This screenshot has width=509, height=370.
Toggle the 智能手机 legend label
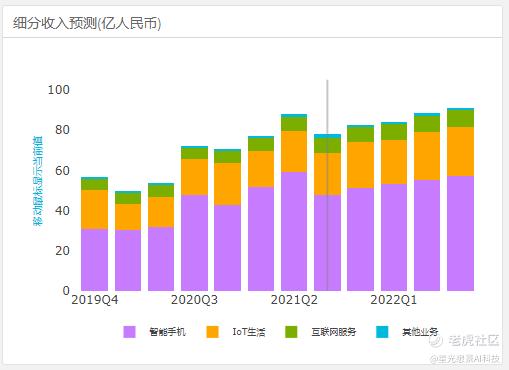point(167,332)
